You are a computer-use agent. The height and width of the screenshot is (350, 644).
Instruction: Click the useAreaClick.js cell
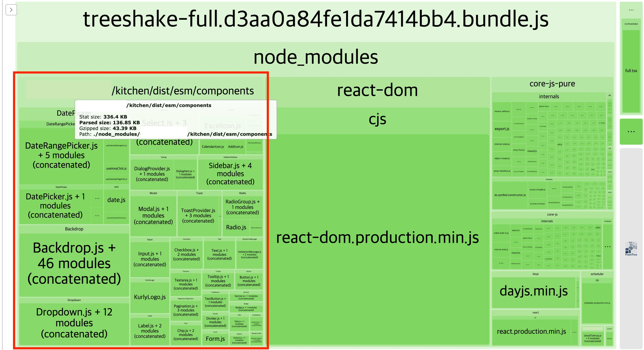pyautogui.click(x=116, y=169)
